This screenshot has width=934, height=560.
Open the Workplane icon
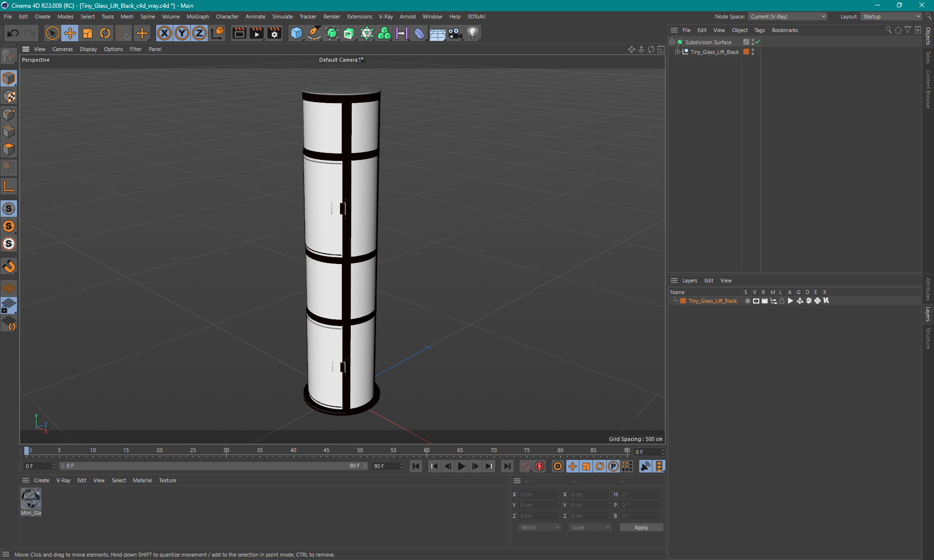(x=9, y=288)
